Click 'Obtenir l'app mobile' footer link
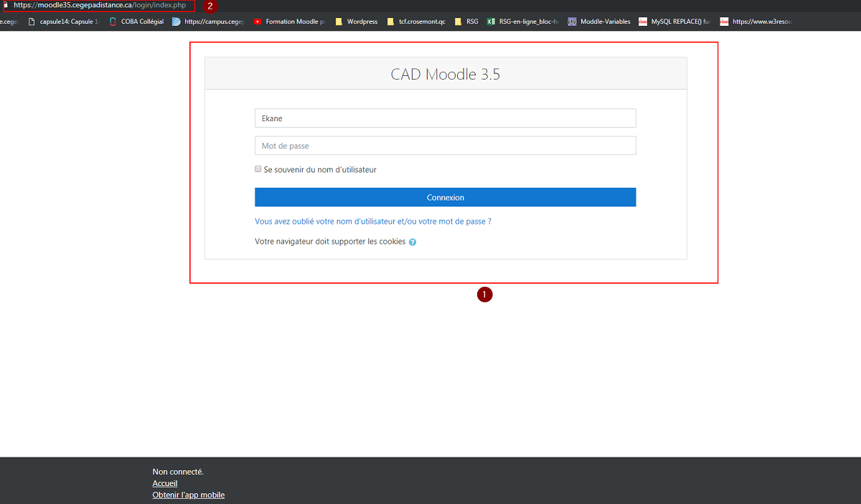This screenshot has height=504, width=861. [x=188, y=495]
